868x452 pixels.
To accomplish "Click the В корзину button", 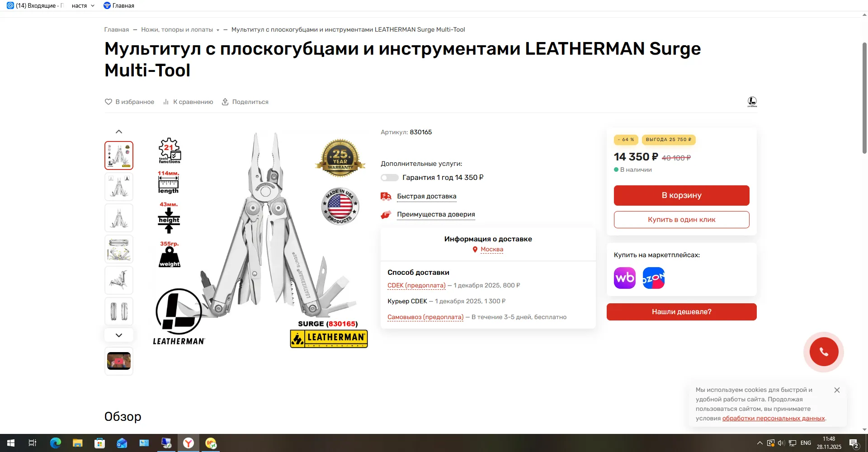I will click(x=681, y=195).
